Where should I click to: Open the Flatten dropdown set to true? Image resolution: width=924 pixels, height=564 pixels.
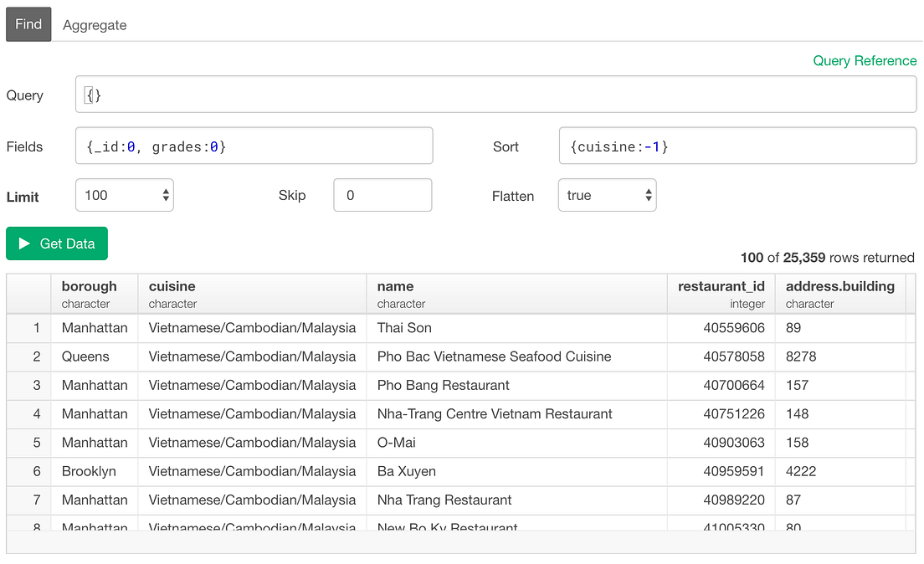(607, 194)
